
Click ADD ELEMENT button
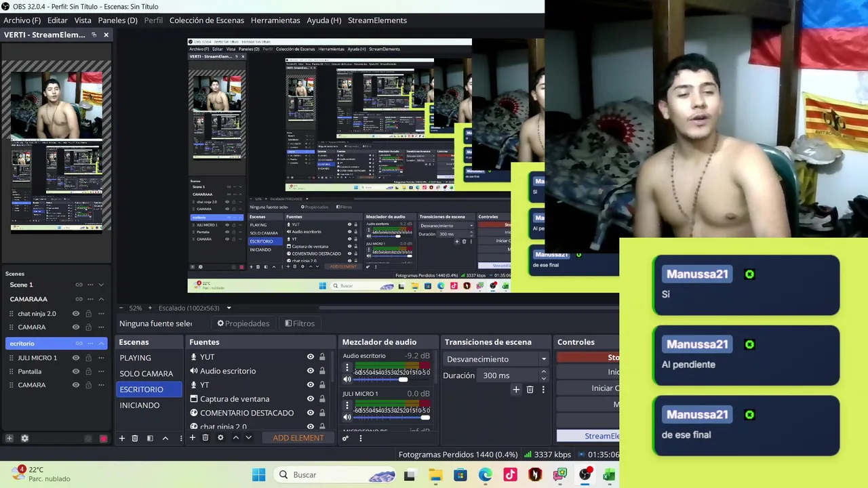pos(298,438)
